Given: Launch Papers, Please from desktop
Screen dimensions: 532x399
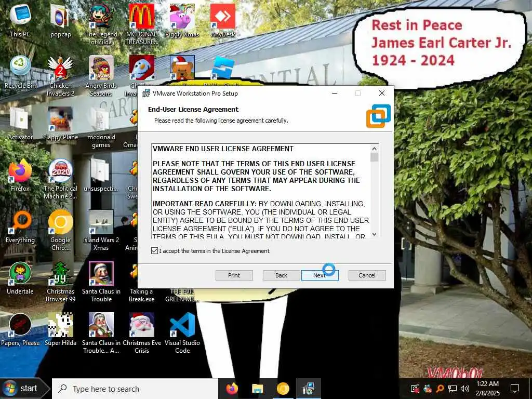Looking at the screenshot, I should (20, 330).
